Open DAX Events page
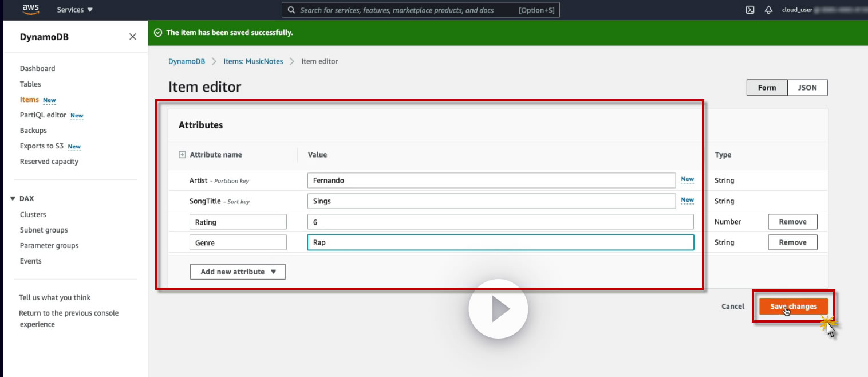 coord(31,261)
